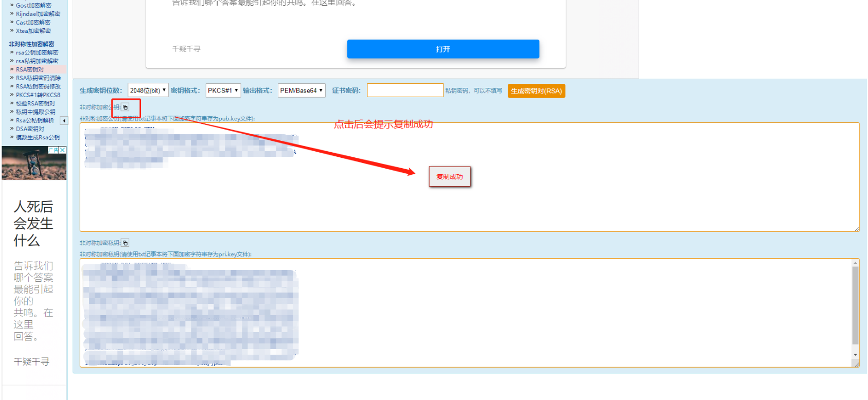Open the PEM/Base64 output format dropdown
868x400 pixels.
click(x=302, y=90)
